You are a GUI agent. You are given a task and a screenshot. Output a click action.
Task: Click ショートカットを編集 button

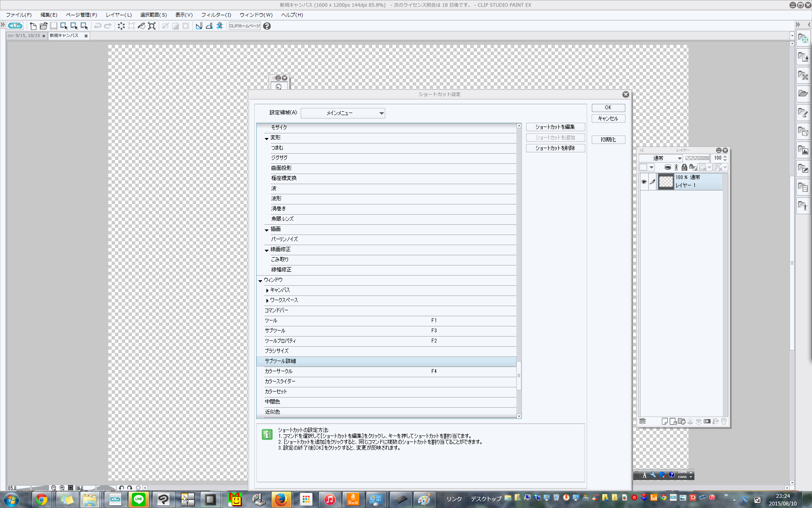pos(555,127)
